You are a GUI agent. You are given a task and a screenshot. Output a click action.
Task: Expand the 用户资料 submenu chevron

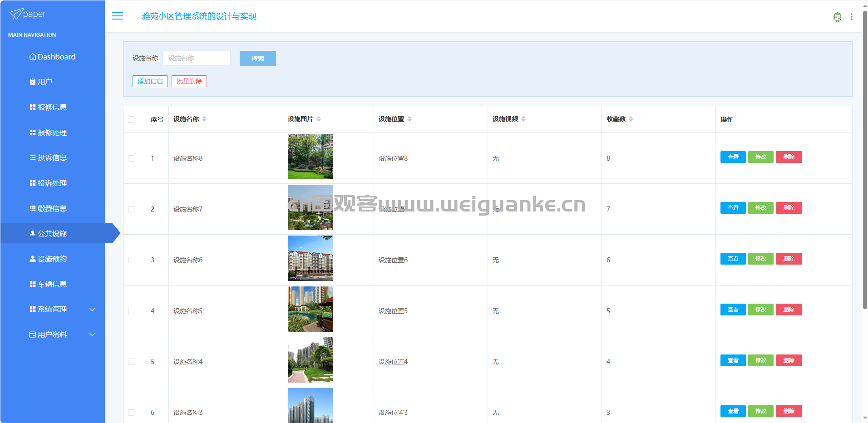pos(92,335)
